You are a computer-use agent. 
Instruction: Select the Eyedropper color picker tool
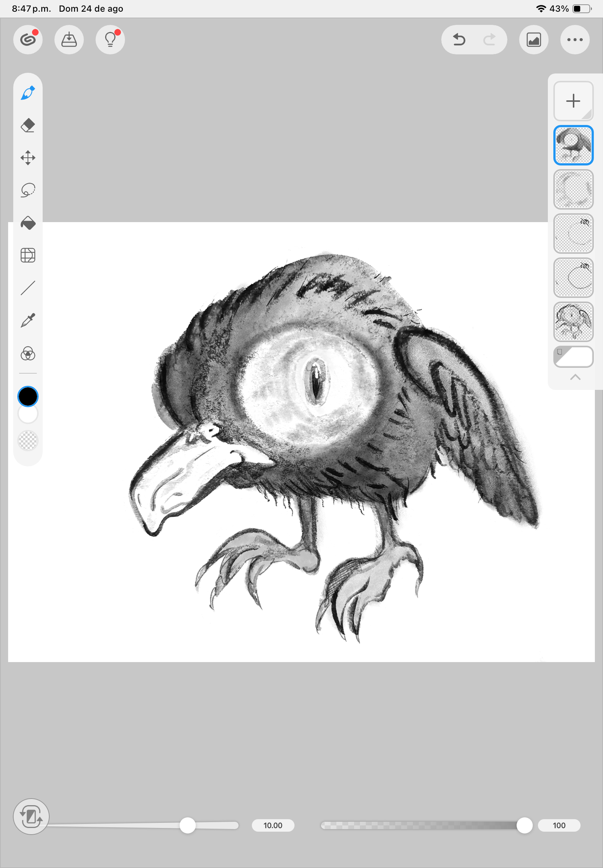point(28,320)
